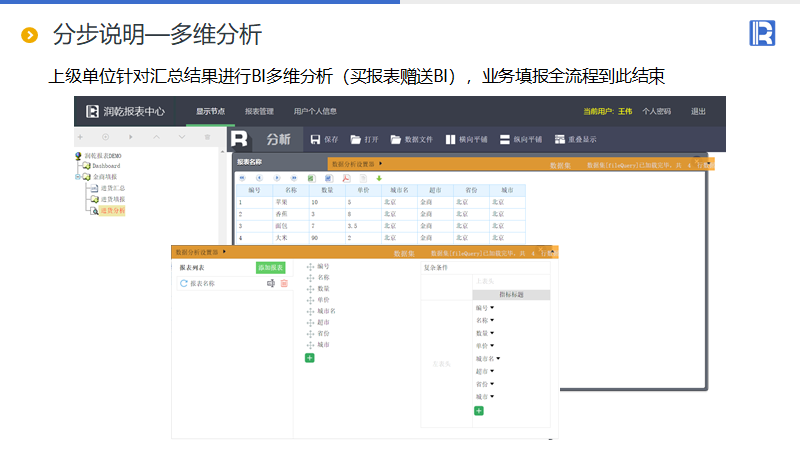The width and height of the screenshot is (800, 450).
Task: Expand 数据分析设置器 arrow in front panel
Action: [x=224, y=252]
